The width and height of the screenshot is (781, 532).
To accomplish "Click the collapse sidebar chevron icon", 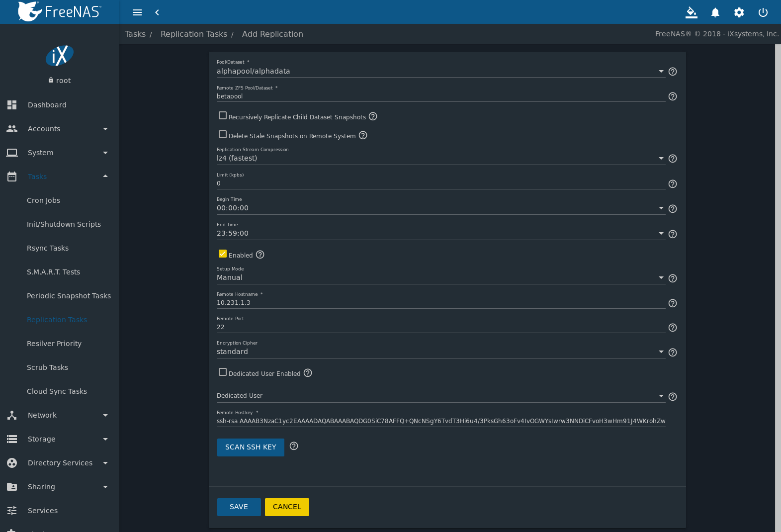I will [157, 12].
